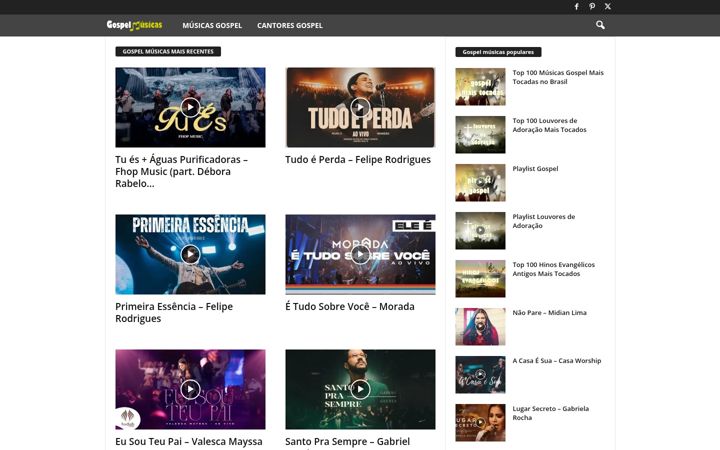
Task: Click the Não Pare sidebar thumbnail
Action: tap(480, 326)
